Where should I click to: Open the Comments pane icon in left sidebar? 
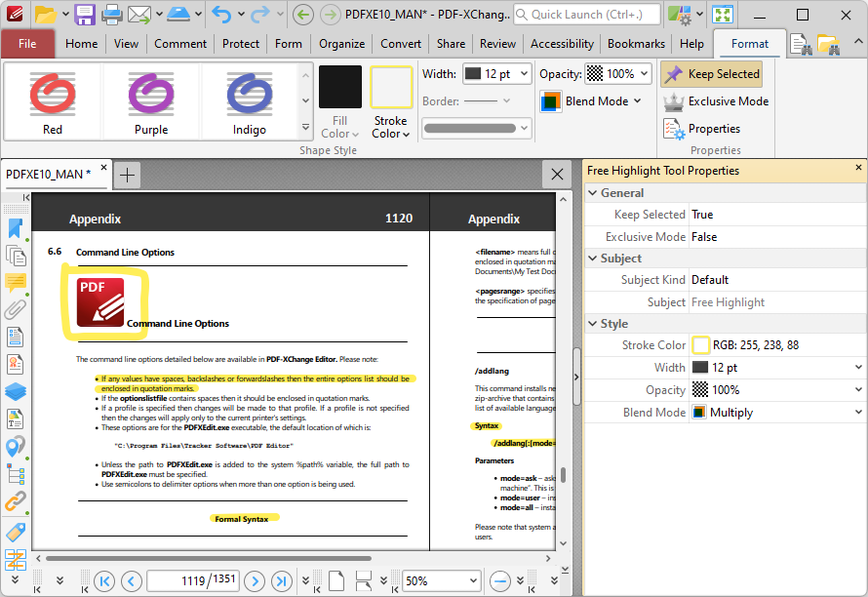pyautogui.click(x=15, y=283)
